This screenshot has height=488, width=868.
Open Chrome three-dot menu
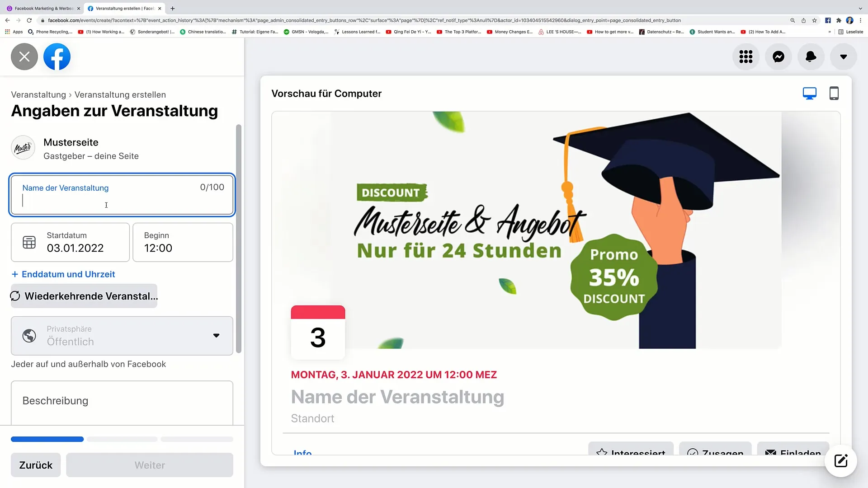point(860,20)
